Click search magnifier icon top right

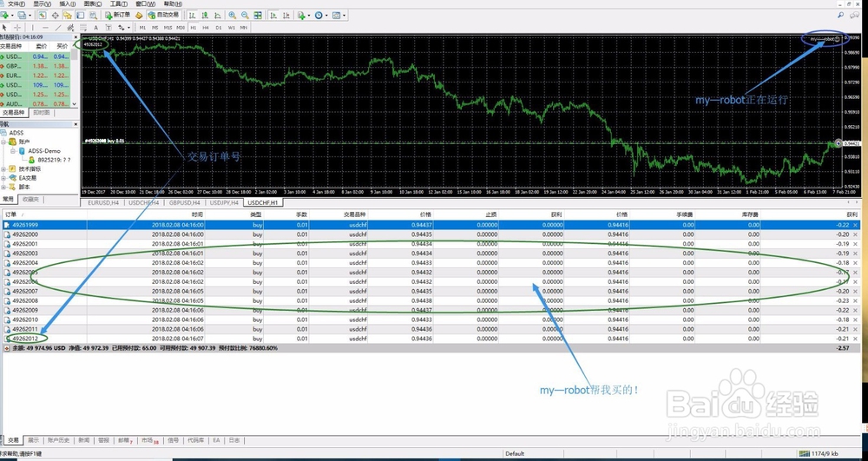[x=841, y=16]
